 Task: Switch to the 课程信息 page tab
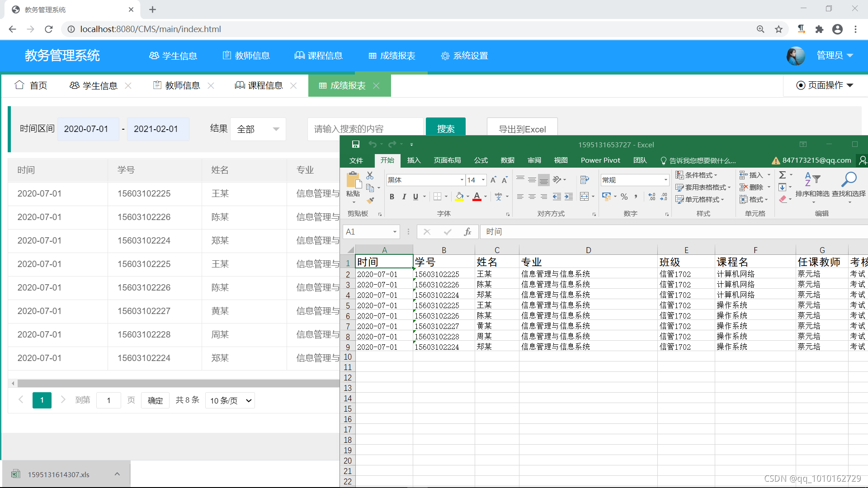(259, 85)
